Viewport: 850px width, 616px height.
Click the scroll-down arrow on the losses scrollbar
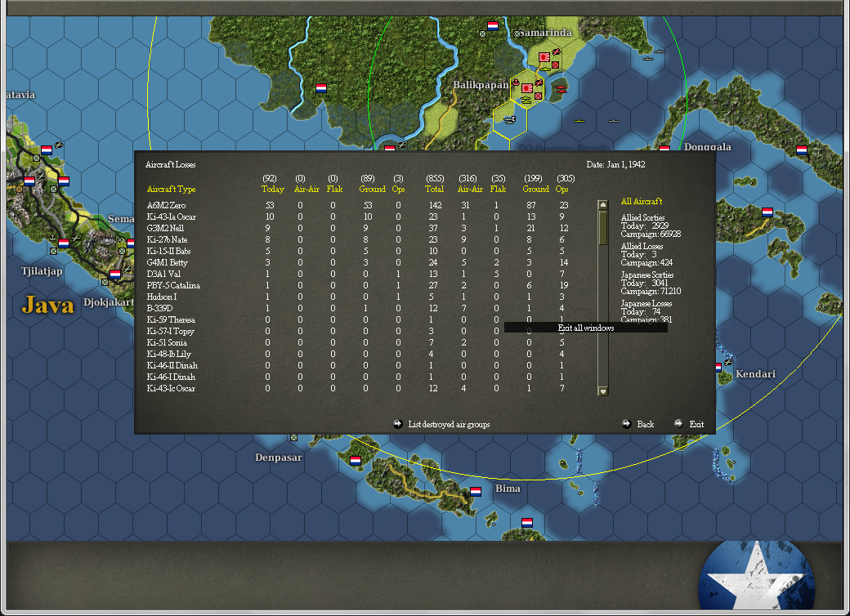pyautogui.click(x=602, y=390)
